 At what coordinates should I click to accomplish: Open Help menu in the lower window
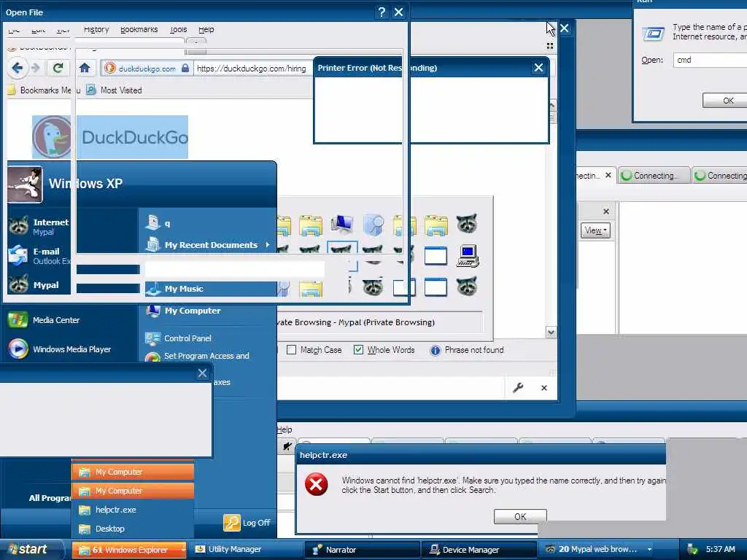tap(285, 429)
